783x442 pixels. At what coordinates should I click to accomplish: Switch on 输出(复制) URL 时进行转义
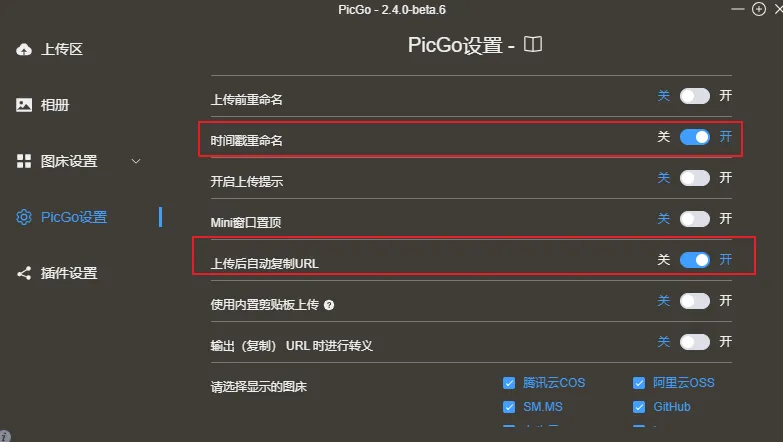(694, 342)
